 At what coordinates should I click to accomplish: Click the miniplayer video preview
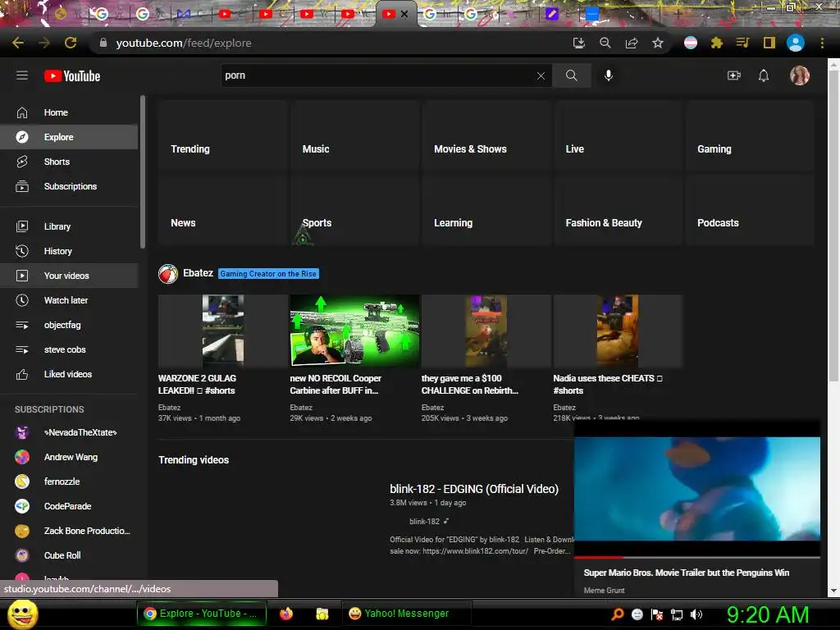697,489
